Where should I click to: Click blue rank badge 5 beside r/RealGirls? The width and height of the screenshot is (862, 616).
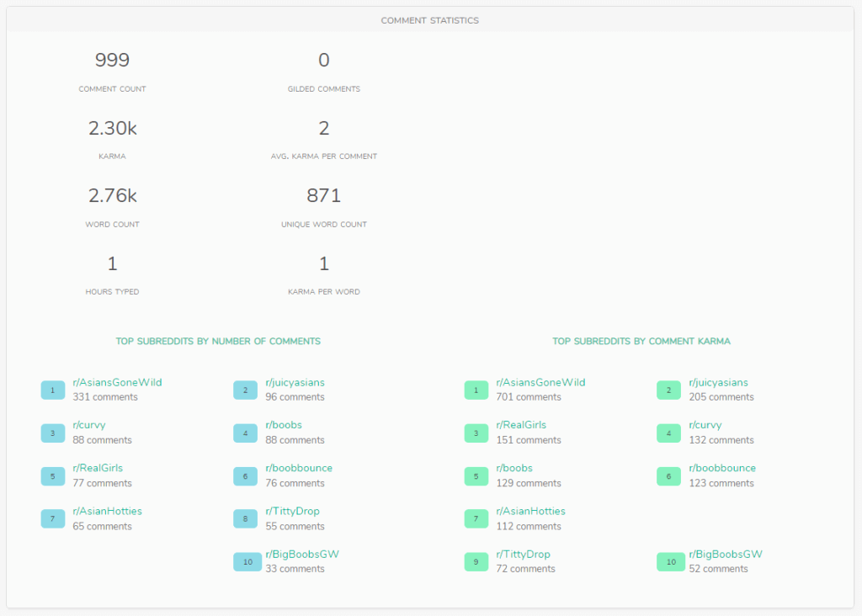point(53,475)
